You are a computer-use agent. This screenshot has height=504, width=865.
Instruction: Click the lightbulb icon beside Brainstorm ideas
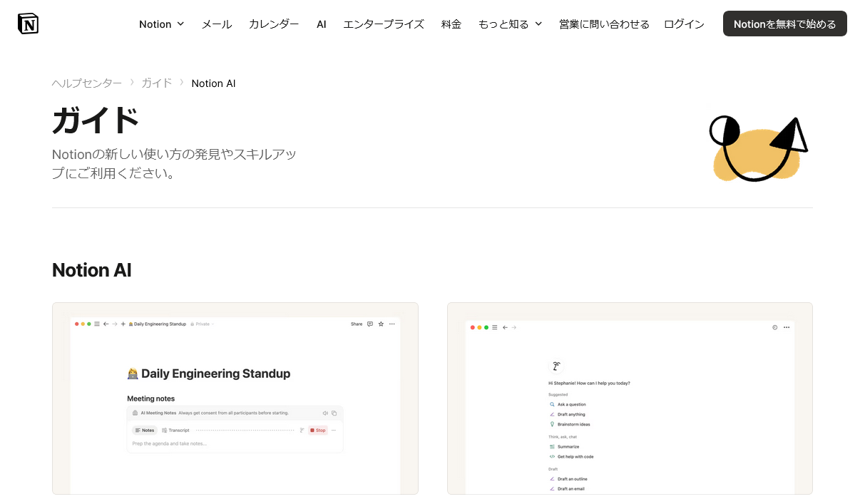[552, 424]
